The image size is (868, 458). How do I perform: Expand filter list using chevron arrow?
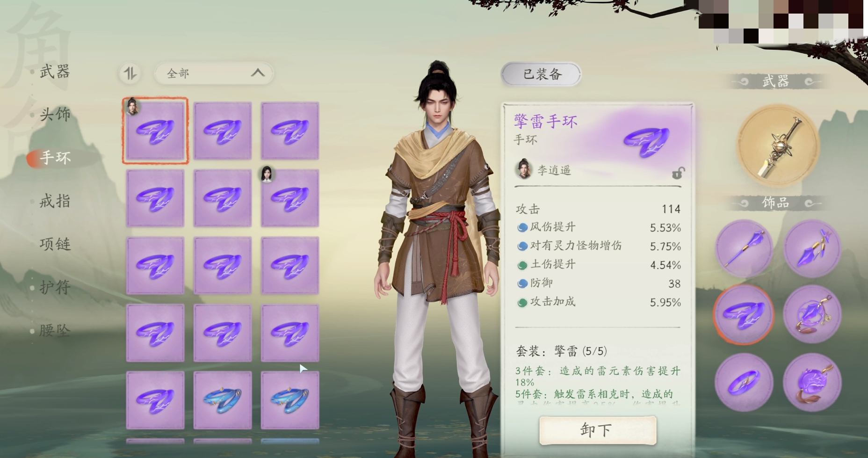tap(258, 73)
